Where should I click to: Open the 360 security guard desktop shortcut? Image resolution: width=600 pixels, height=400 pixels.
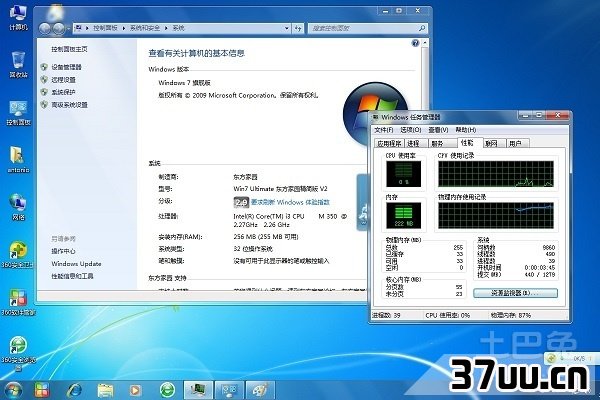18,255
